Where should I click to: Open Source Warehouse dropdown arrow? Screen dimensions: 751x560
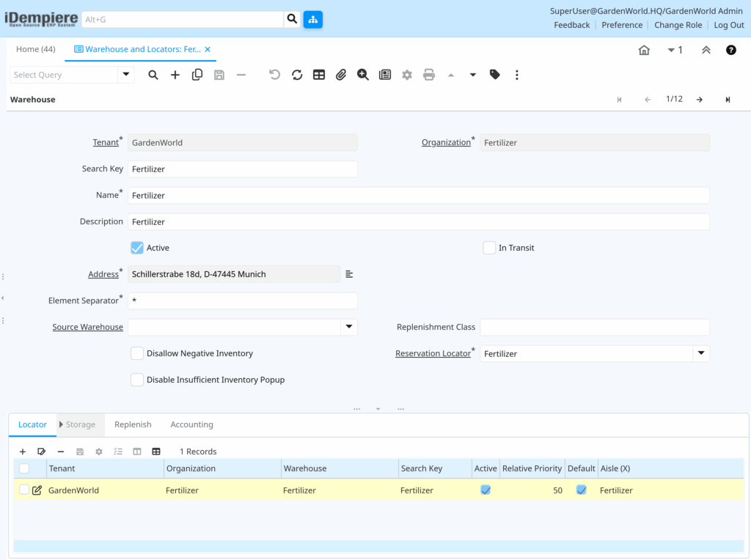(x=348, y=327)
